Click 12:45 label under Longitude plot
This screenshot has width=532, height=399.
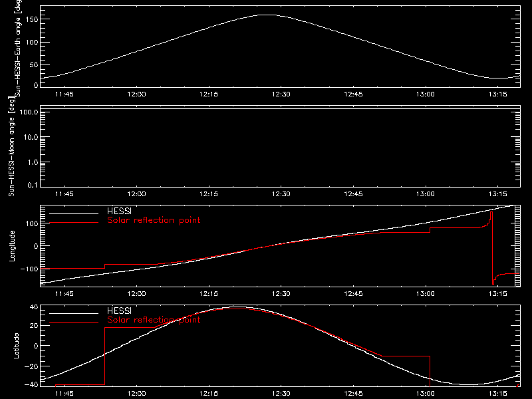[x=353, y=293]
